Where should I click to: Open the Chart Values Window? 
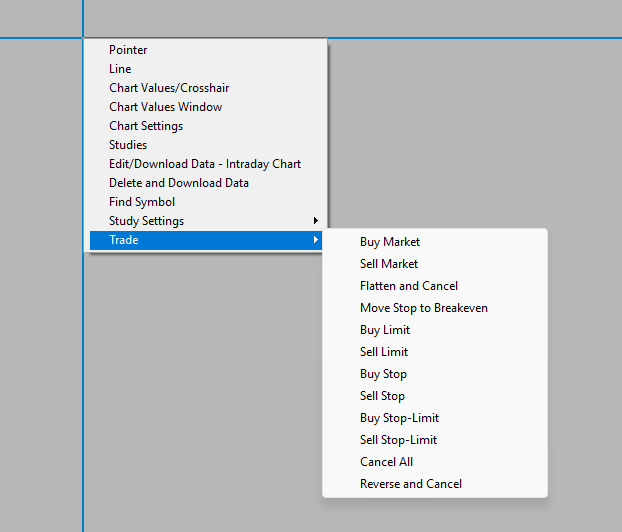165,107
